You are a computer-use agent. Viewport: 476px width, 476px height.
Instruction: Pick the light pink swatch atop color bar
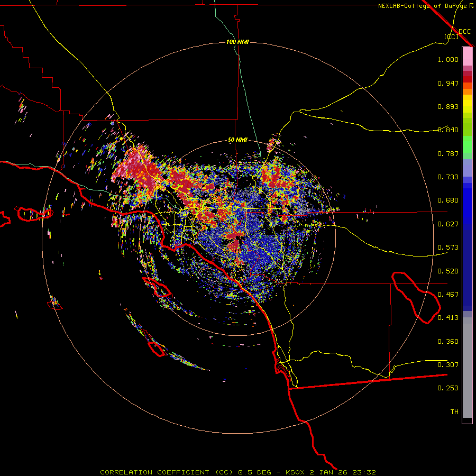467,57
